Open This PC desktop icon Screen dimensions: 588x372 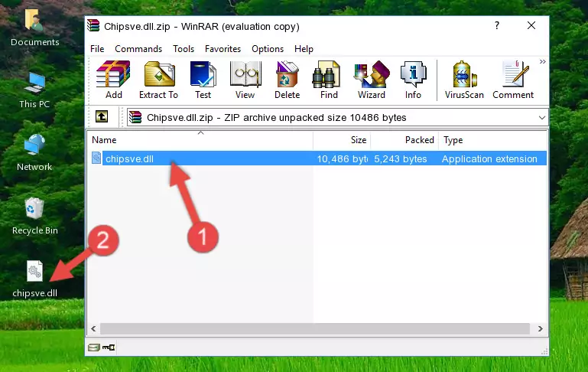pos(34,90)
